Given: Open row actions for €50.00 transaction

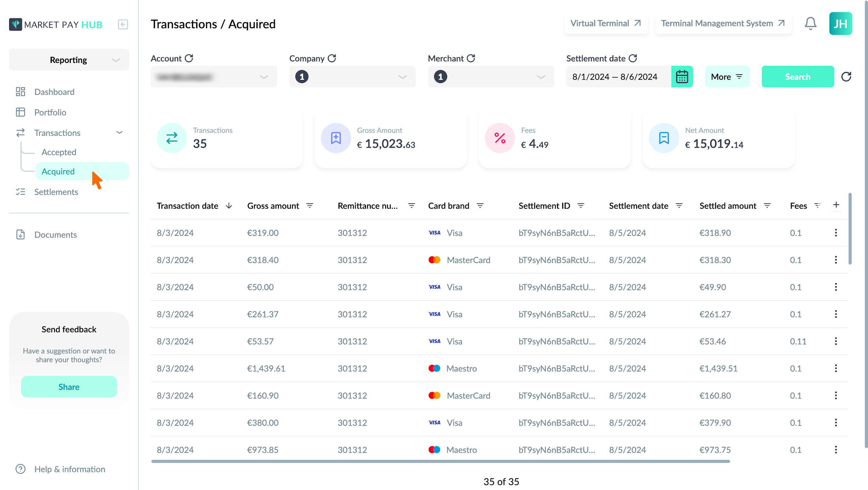Looking at the screenshot, I should (836, 287).
